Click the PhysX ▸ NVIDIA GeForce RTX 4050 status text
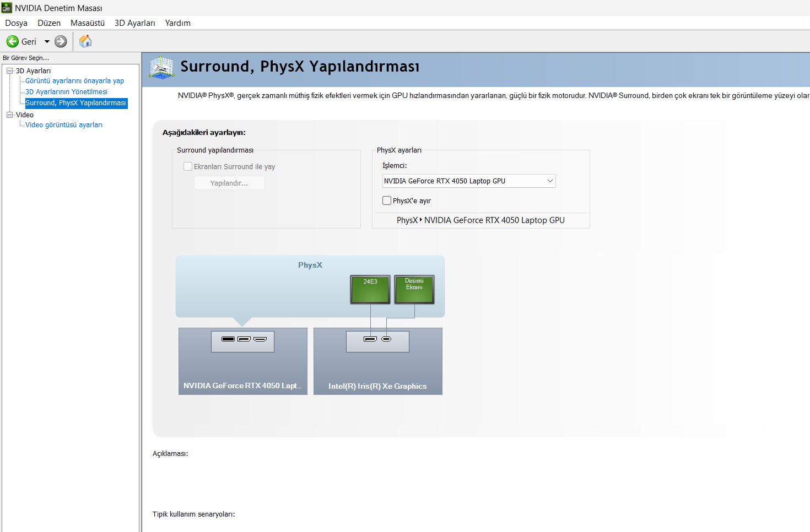 480,220
